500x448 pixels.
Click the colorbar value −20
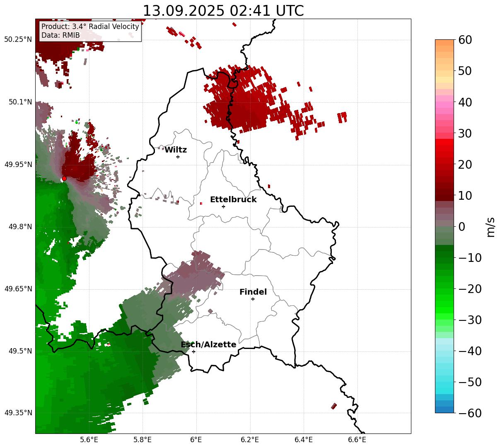point(469,289)
